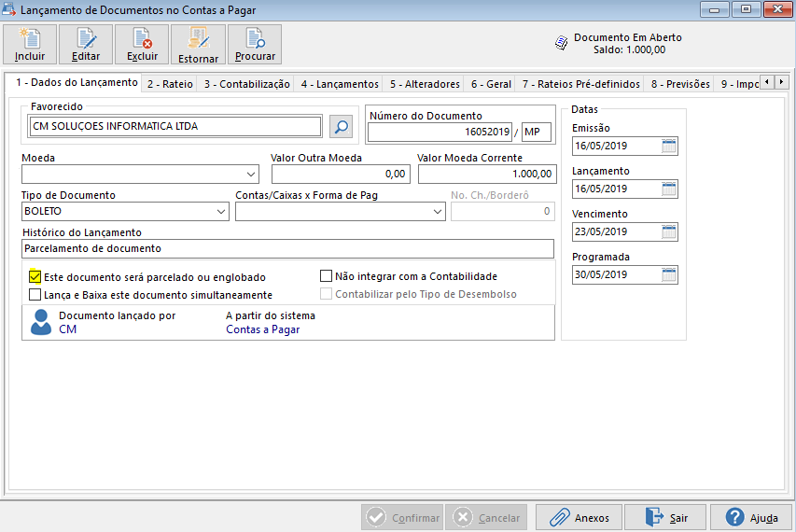Click the Documento lançado por label
The width and height of the screenshot is (796, 532).
118,315
